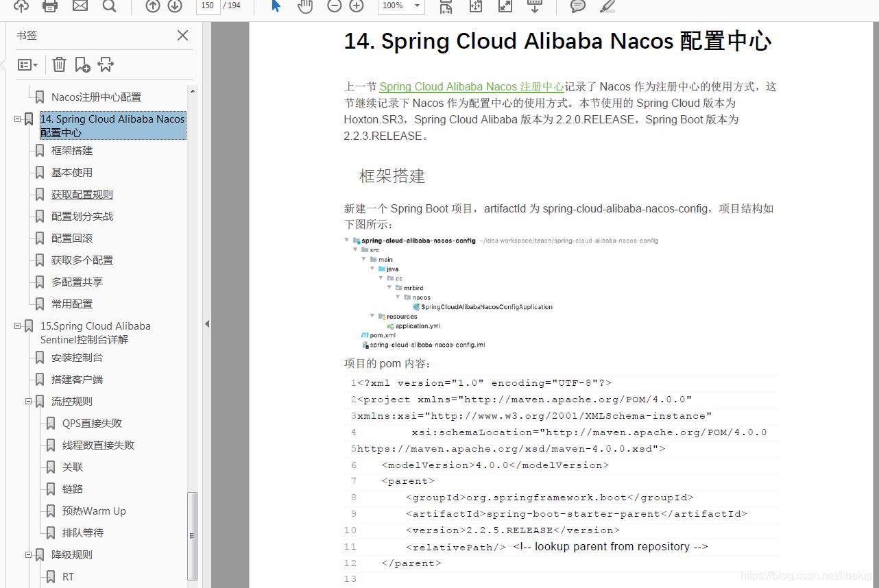Jump to 降级规则 bookmark
The image size is (879, 588).
72,555
